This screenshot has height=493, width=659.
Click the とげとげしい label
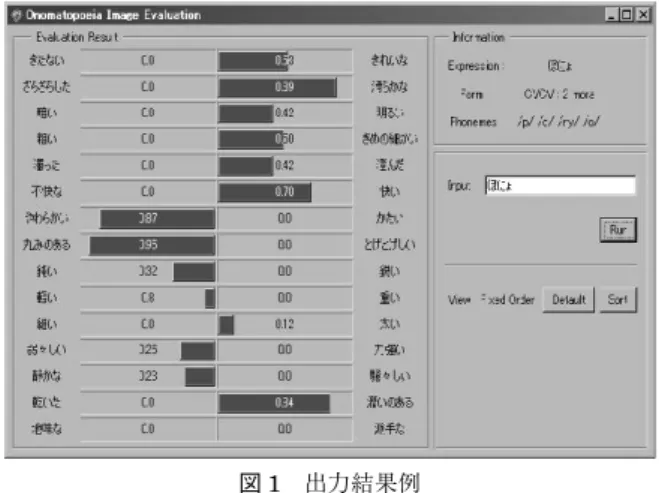[x=390, y=245]
